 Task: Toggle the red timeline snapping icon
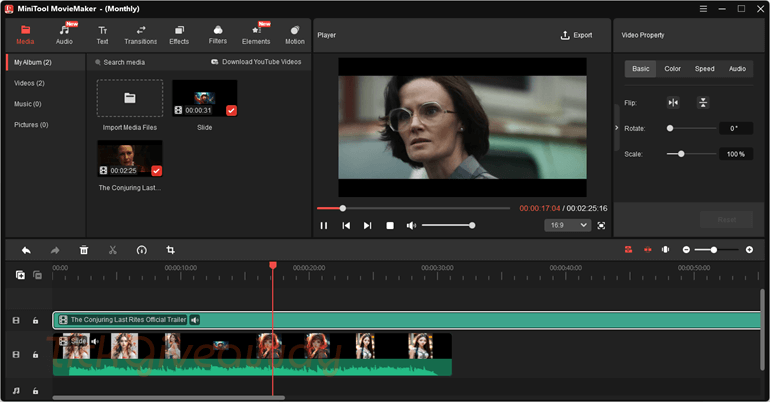[629, 250]
